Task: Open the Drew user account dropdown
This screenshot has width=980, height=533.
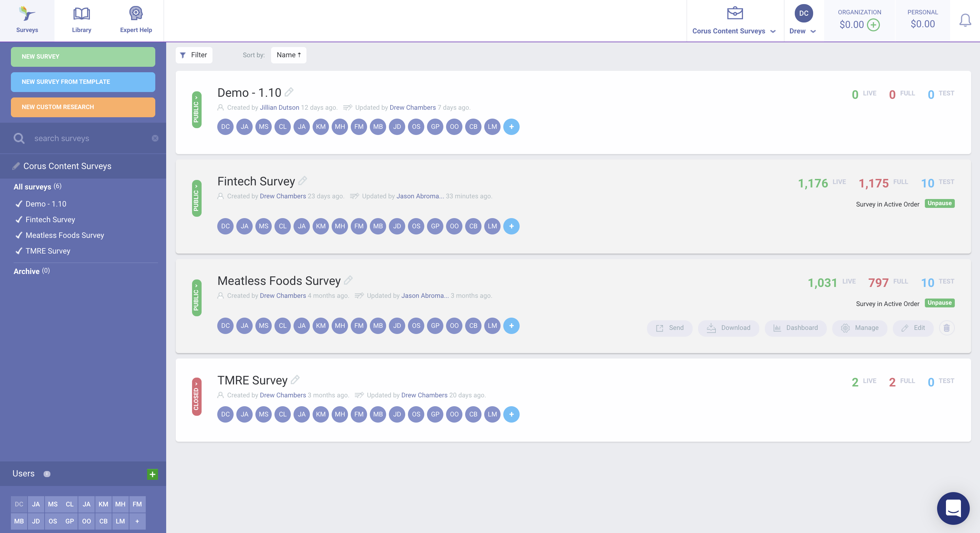Action: (x=803, y=31)
